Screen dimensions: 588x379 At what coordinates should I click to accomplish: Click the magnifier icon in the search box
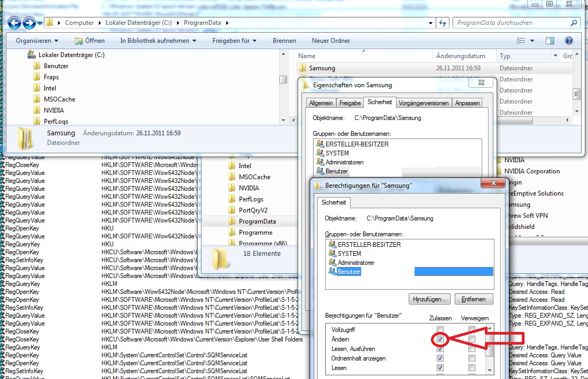click(x=574, y=23)
